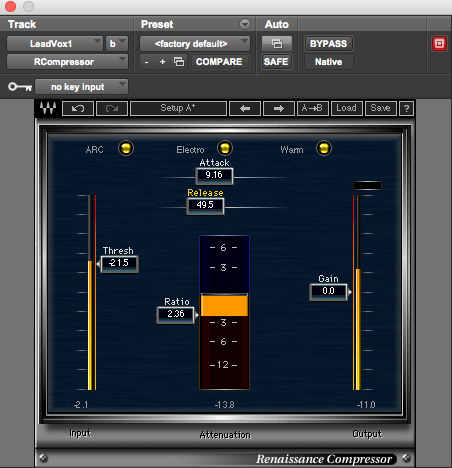Viewport: 452px width, 468px height.
Task: Click the Attack label
Action: tap(214, 163)
